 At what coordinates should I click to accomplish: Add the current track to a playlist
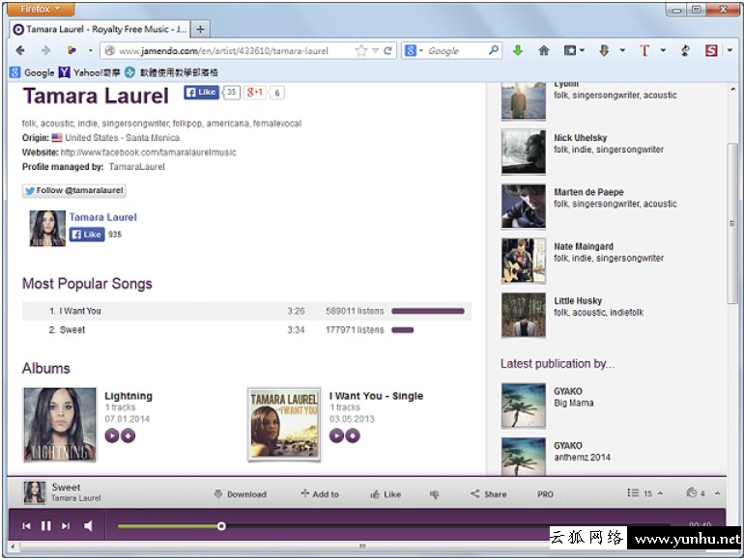320,494
